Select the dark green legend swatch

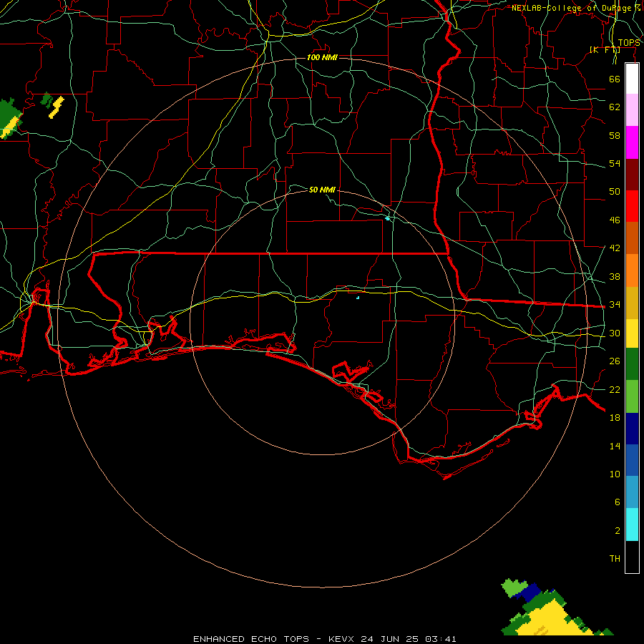(632, 364)
